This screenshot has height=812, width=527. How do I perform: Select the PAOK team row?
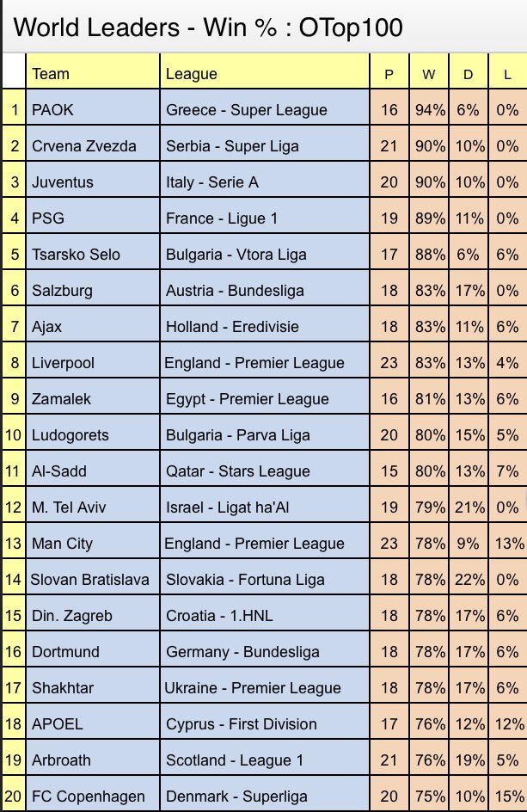point(52,110)
